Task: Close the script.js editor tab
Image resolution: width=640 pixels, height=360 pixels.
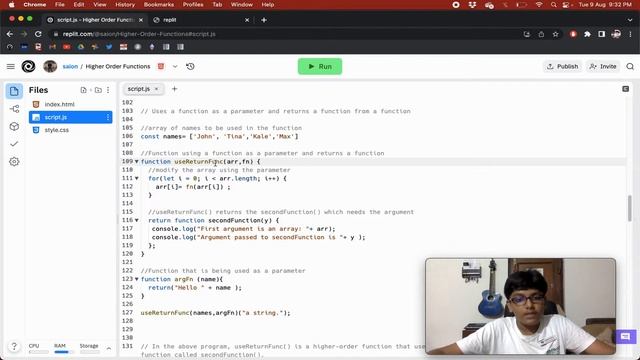Action: [x=157, y=89]
